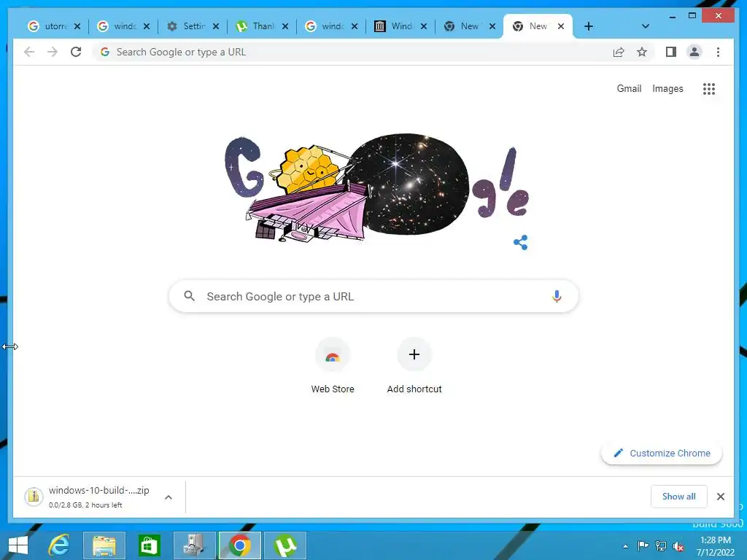
Task: Open uTorrent from the taskbar
Action: point(285,545)
